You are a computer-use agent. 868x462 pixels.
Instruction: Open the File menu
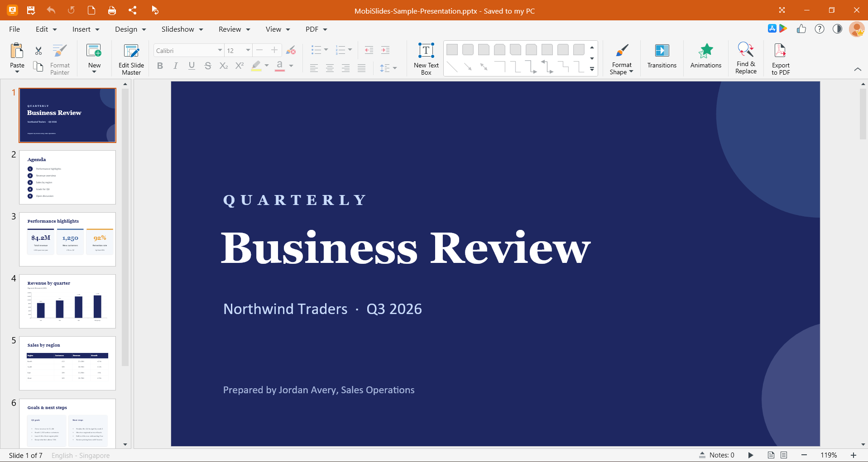14,29
